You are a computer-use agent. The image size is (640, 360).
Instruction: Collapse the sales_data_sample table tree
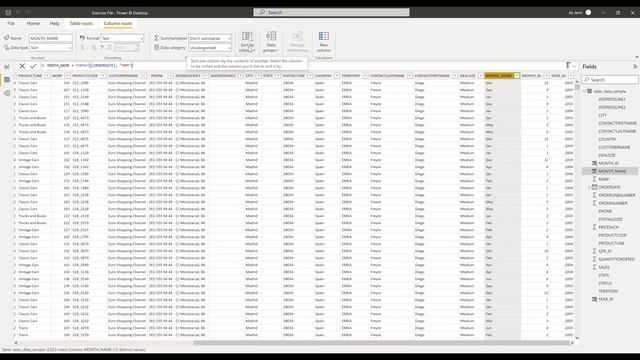(x=584, y=91)
